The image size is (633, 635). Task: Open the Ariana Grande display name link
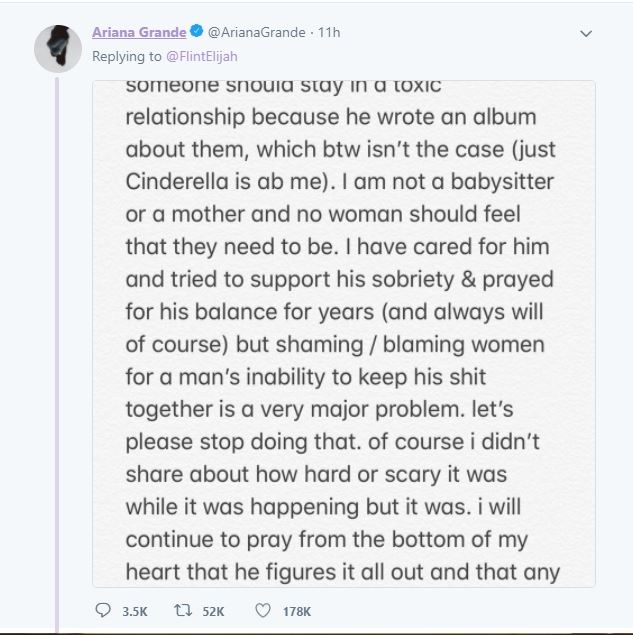138,32
